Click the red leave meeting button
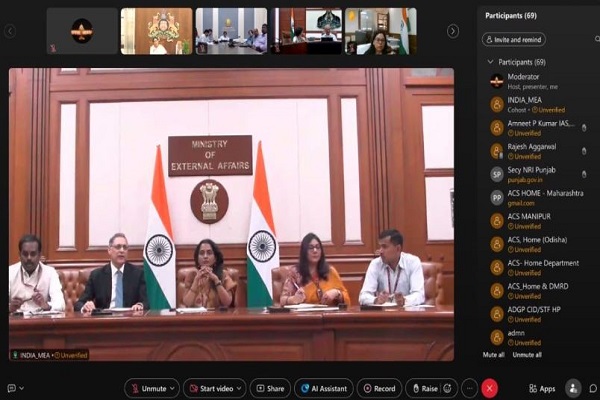Viewport: 600px width, 400px height. (489, 388)
